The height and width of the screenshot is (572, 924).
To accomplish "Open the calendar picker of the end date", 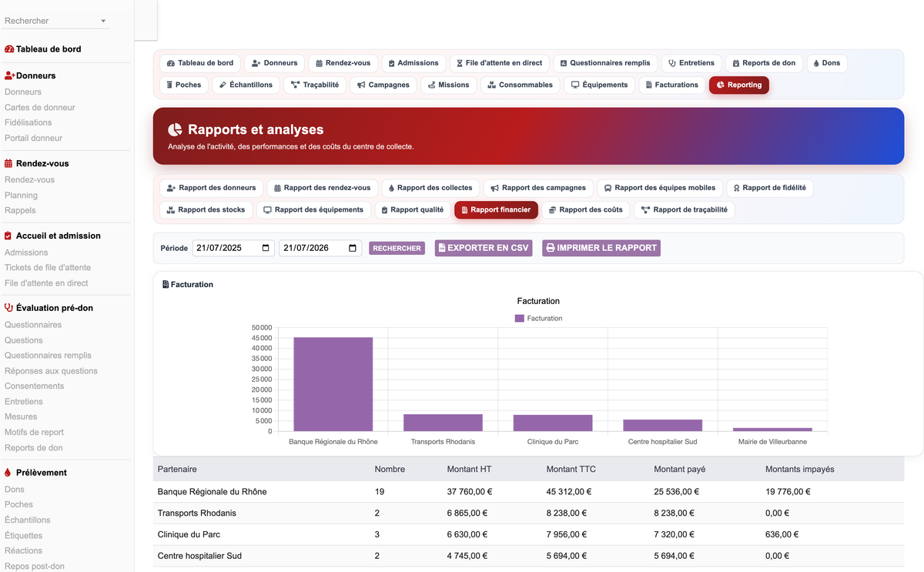I will tap(353, 248).
